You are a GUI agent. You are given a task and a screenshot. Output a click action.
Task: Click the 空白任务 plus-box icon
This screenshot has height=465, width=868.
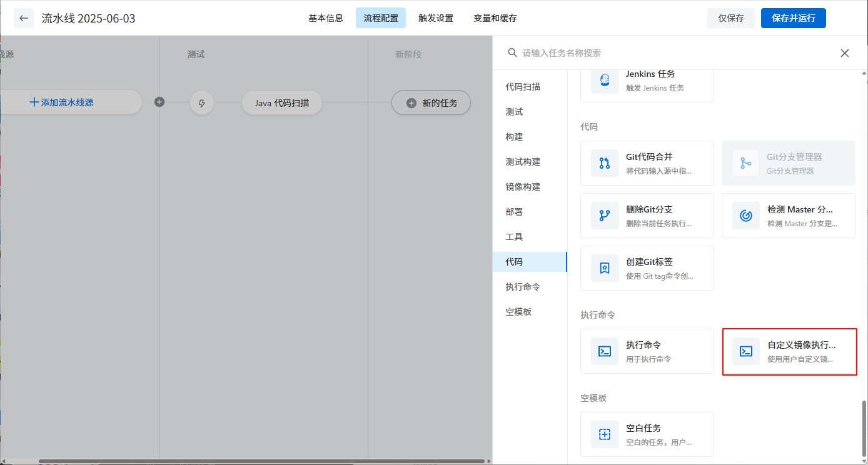(605, 434)
